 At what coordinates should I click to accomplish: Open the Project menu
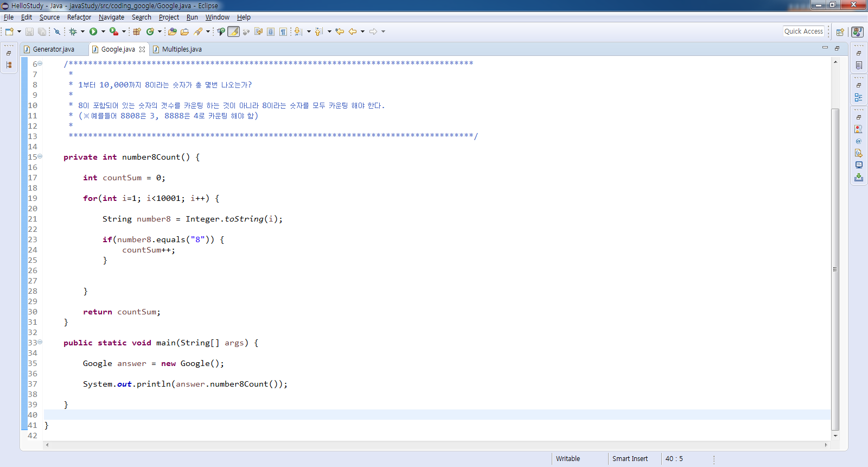[x=169, y=17]
